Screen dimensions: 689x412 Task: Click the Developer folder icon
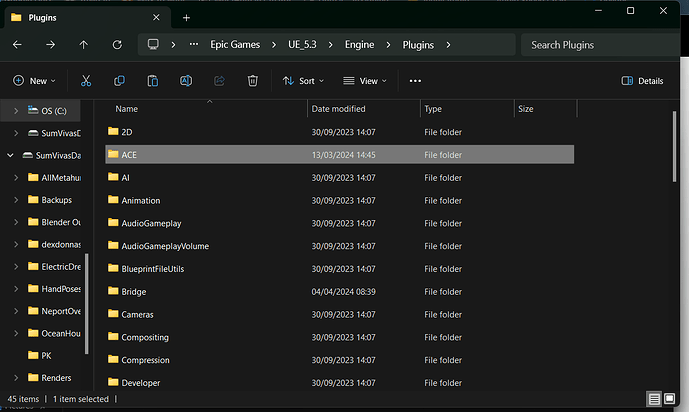pos(113,382)
